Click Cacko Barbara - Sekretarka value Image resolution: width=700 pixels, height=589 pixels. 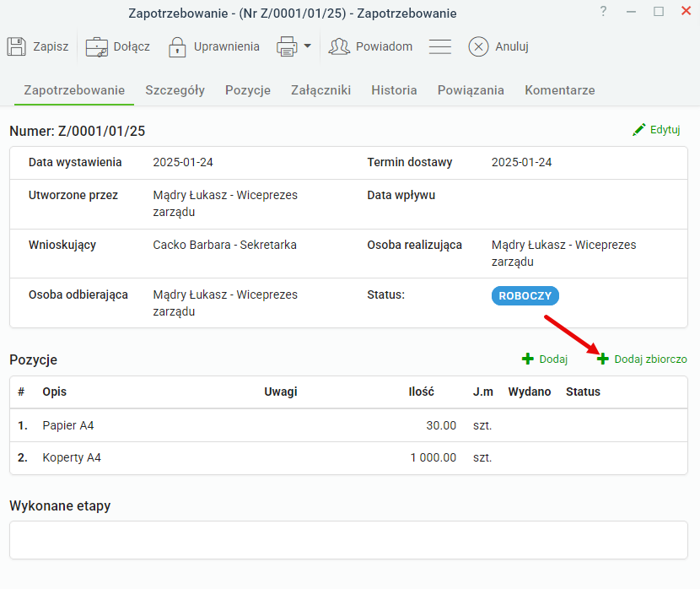tap(224, 245)
